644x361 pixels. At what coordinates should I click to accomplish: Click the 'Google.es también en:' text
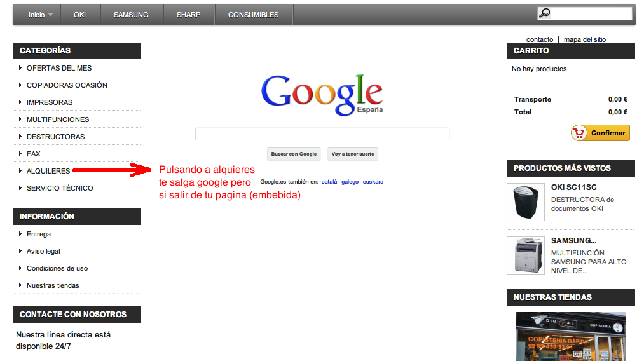(x=289, y=182)
